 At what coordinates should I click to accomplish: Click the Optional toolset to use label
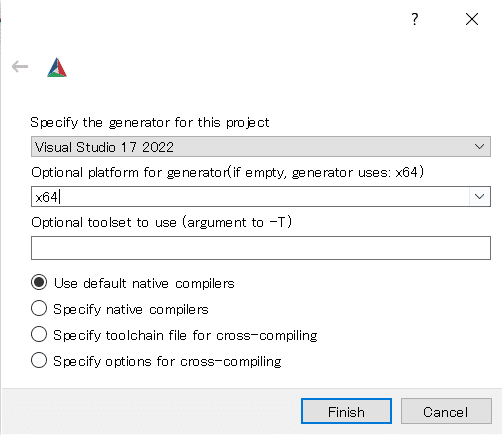click(x=162, y=222)
